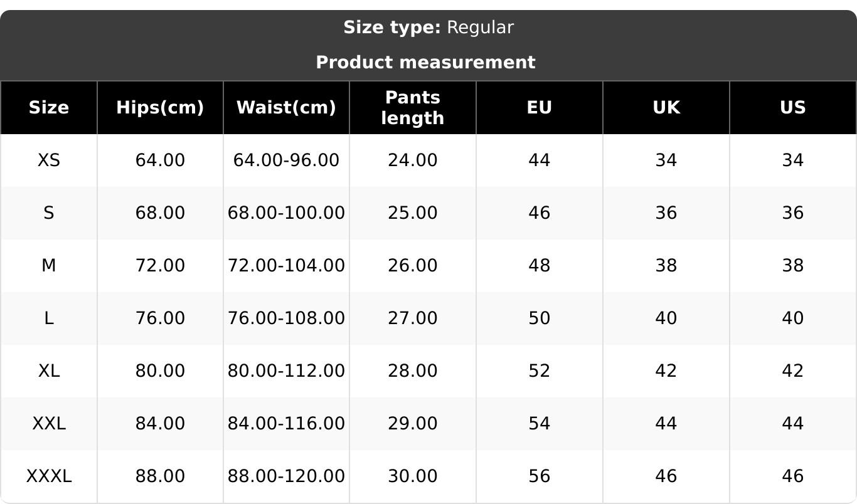Select the XS size row label
The width and height of the screenshot is (857, 504).
(49, 160)
